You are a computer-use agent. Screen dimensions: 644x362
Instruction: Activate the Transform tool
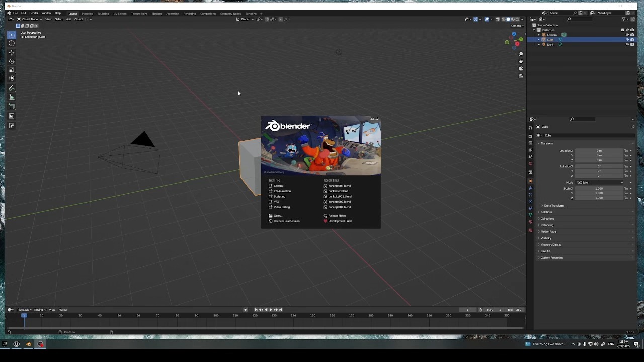(12, 78)
